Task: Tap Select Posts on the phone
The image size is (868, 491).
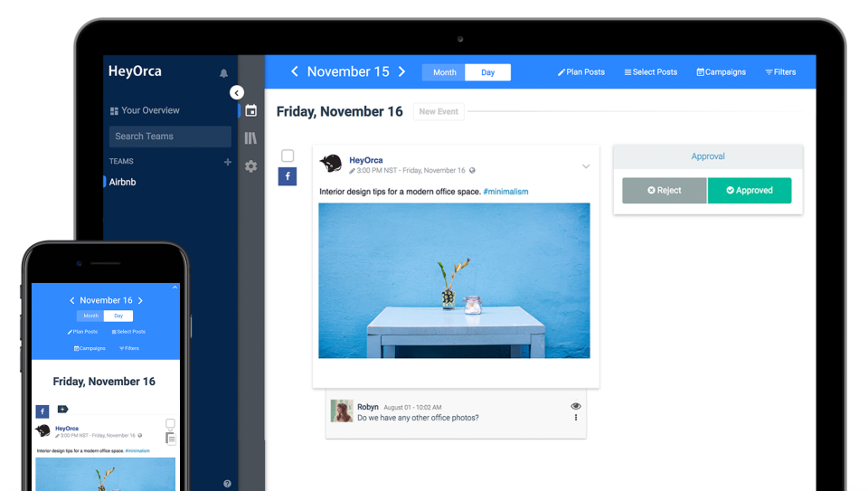Action: [x=128, y=332]
